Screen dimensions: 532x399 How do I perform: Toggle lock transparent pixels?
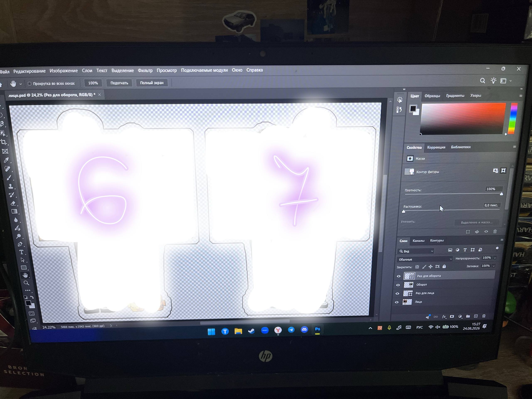pyautogui.click(x=417, y=267)
